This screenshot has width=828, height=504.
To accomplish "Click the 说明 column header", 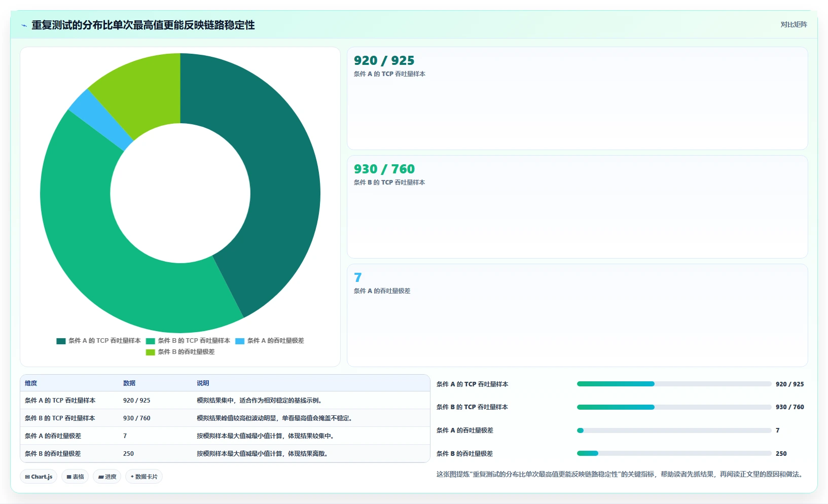I will pyautogui.click(x=203, y=383).
